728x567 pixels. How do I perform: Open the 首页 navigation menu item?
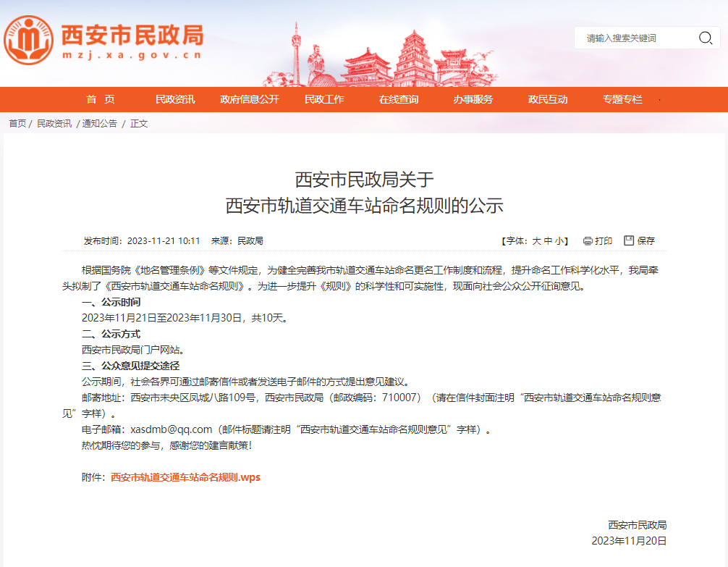[x=101, y=99]
